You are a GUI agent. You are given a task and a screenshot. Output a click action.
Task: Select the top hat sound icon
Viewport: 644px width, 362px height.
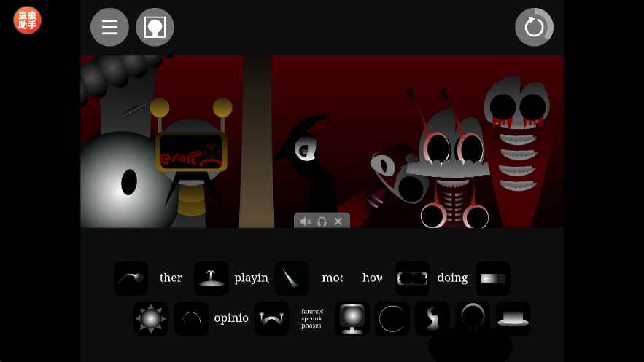click(x=513, y=318)
